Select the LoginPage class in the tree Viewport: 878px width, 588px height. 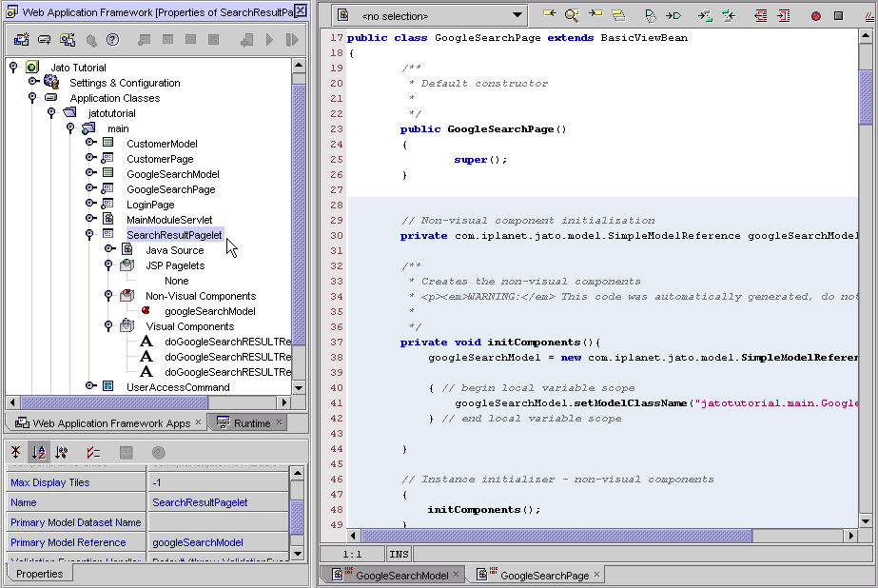148,204
